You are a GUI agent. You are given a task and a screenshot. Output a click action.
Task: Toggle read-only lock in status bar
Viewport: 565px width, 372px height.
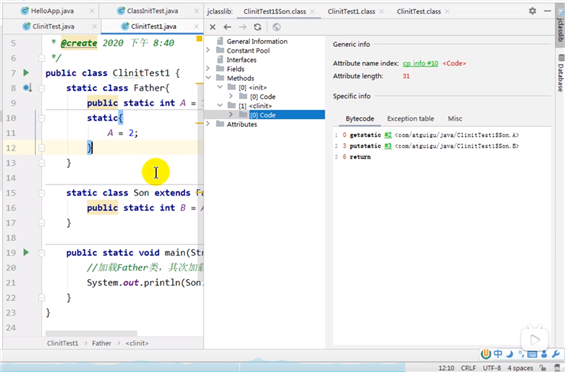543,368
